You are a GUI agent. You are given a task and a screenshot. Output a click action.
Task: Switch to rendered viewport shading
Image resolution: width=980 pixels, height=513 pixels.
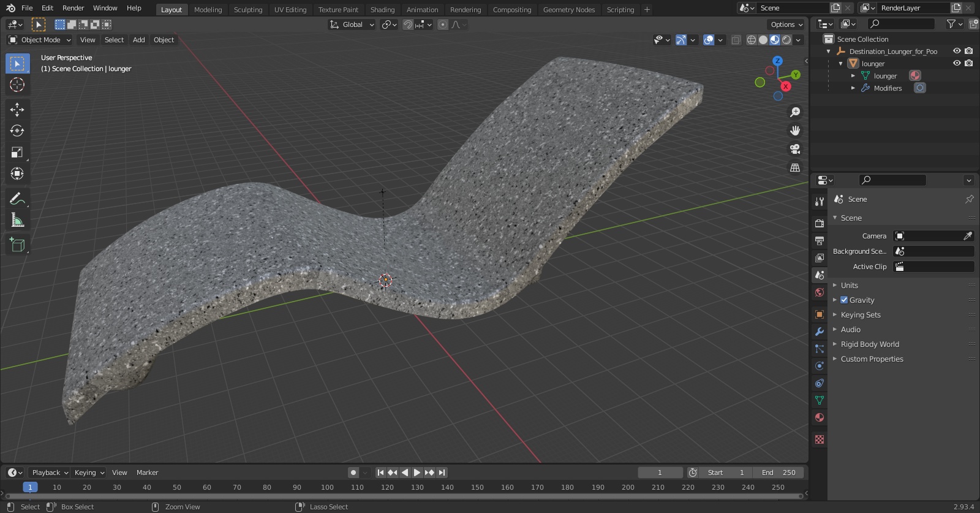(x=786, y=40)
